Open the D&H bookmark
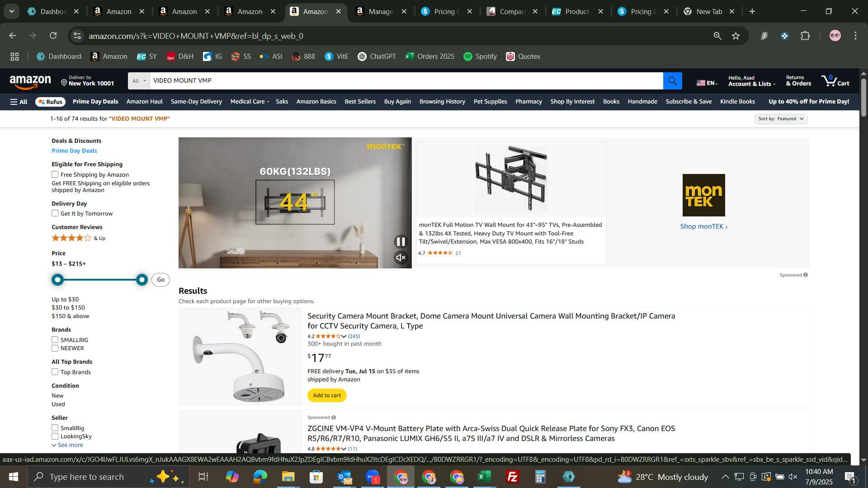The width and height of the screenshot is (868, 488). click(180, 56)
